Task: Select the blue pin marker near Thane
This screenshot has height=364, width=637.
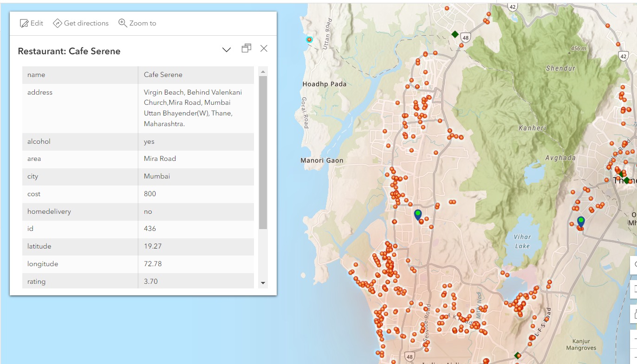Action: click(581, 222)
